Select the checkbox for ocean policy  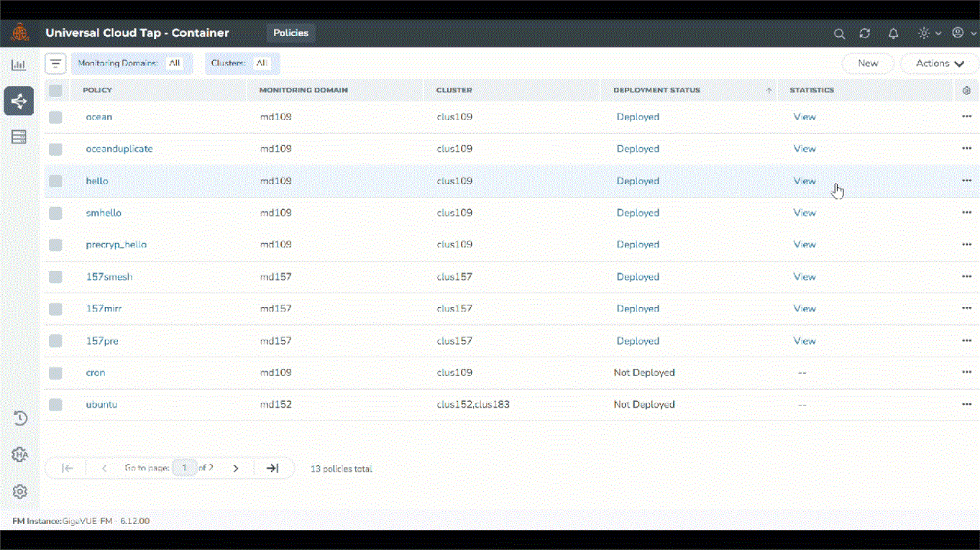coord(55,117)
